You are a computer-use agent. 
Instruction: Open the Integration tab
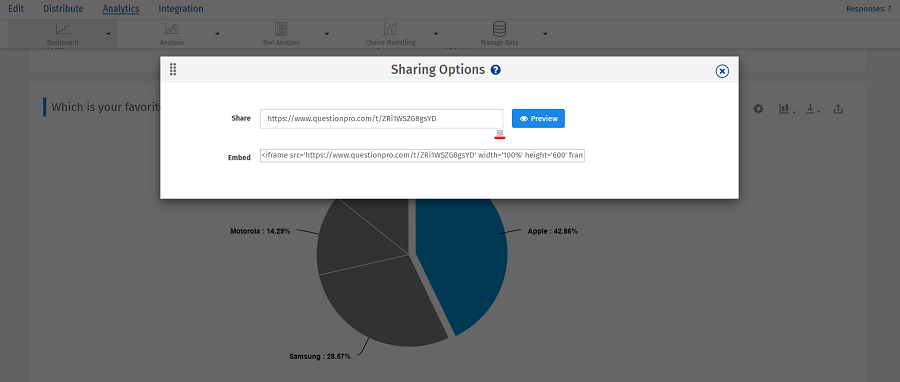tap(181, 9)
